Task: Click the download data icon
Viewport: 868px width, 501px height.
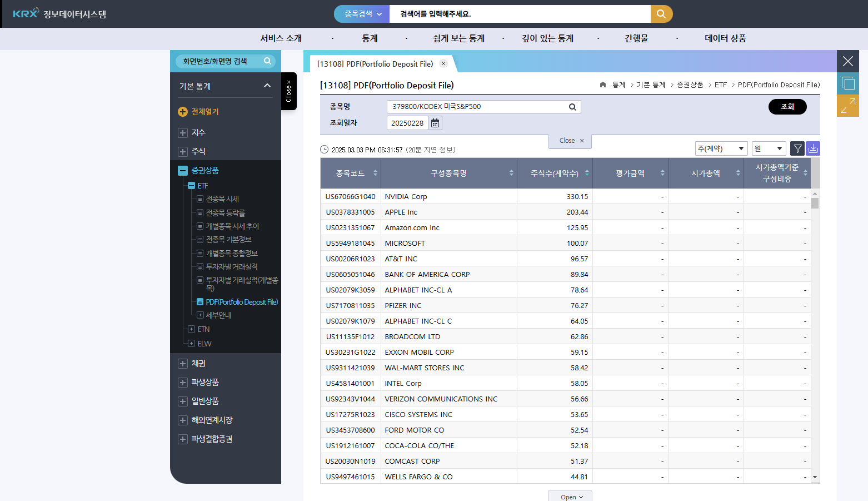Action: click(x=813, y=148)
